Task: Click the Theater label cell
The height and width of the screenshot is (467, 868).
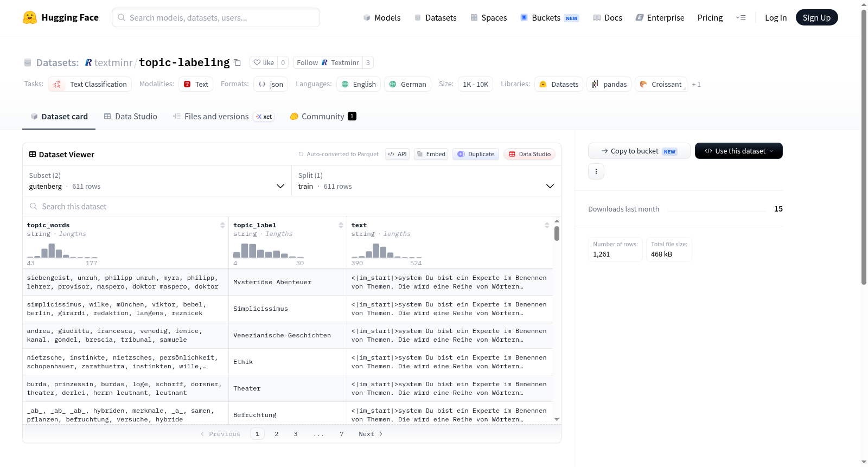Action: tap(288, 388)
